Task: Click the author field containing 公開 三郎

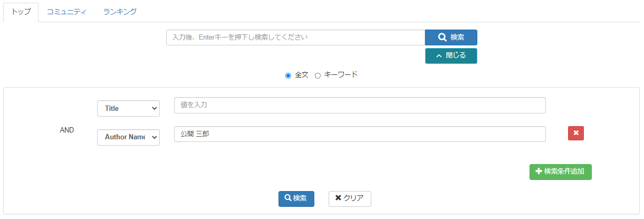Action: (x=360, y=134)
